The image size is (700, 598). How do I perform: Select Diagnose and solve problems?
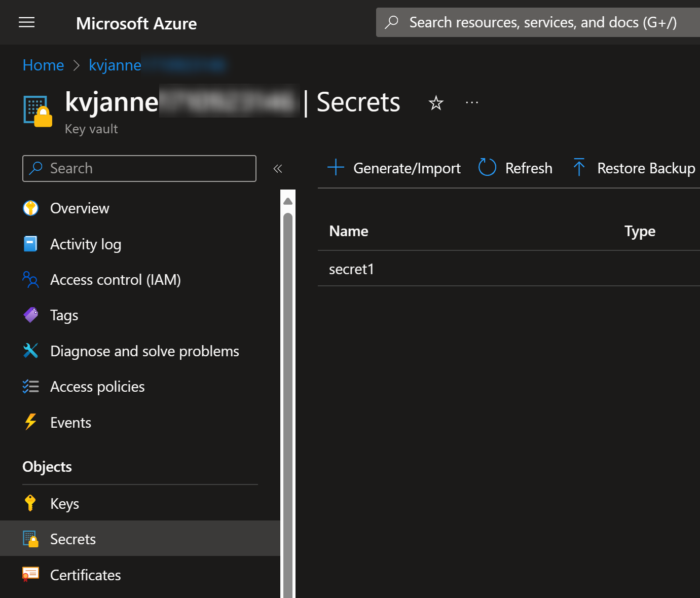pos(144,351)
